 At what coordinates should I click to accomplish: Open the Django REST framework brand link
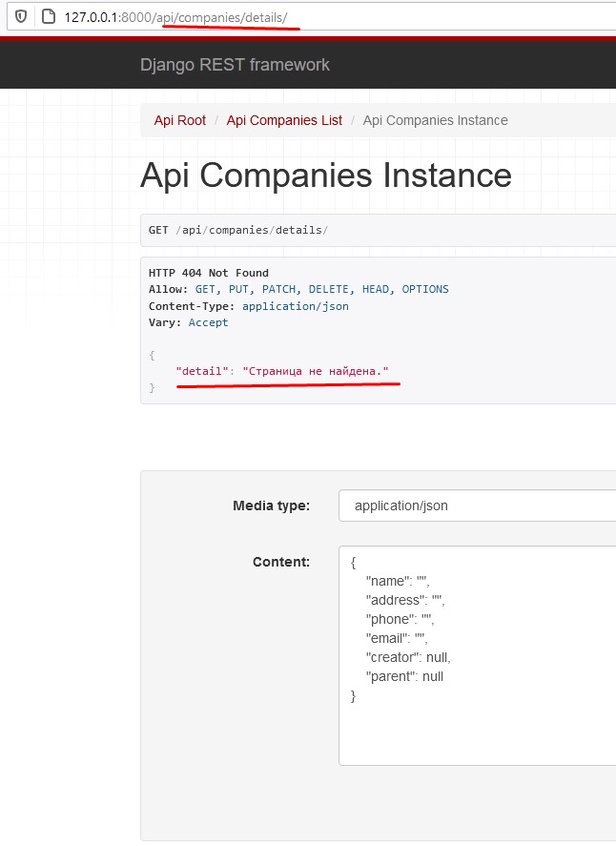(x=235, y=65)
